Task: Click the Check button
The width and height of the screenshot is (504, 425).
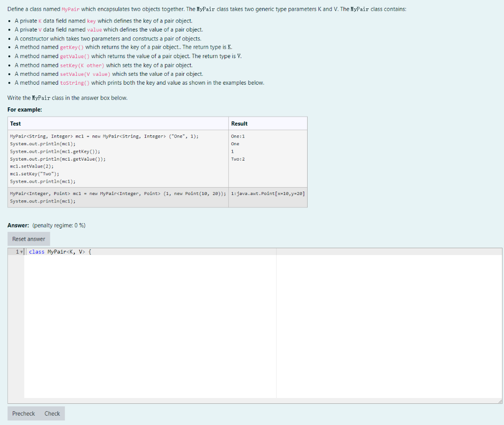Action: click(x=52, y=413)
